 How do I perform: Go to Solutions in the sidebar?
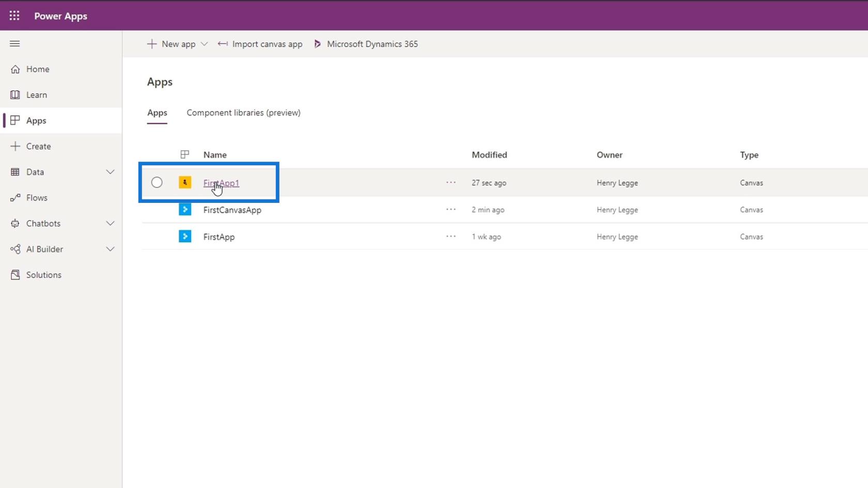[43, 275]
